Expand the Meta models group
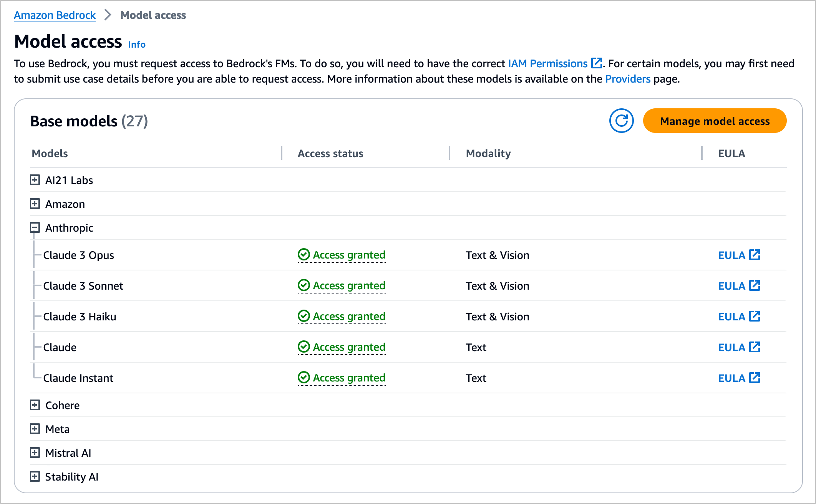The image size is (816, 504). [x=35, y=429]
